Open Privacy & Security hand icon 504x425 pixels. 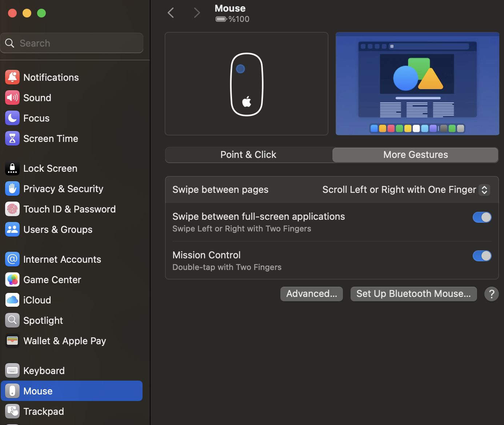pyautogui.click(x=12, y=188)
